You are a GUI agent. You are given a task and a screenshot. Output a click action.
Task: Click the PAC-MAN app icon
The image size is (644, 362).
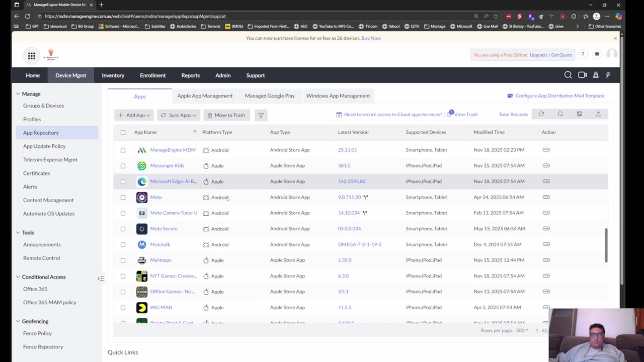click(x=142, y=307)
